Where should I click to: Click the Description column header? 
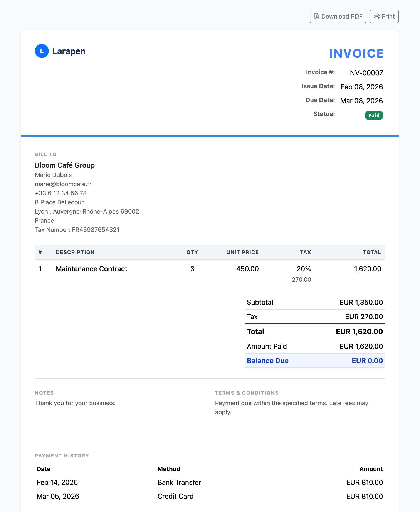(75, 252)
